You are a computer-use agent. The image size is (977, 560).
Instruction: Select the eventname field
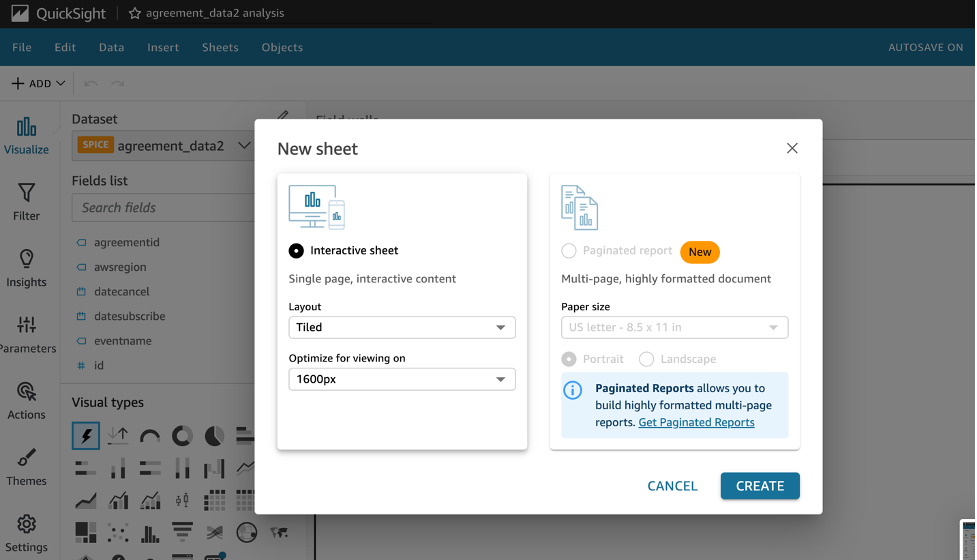123,341
